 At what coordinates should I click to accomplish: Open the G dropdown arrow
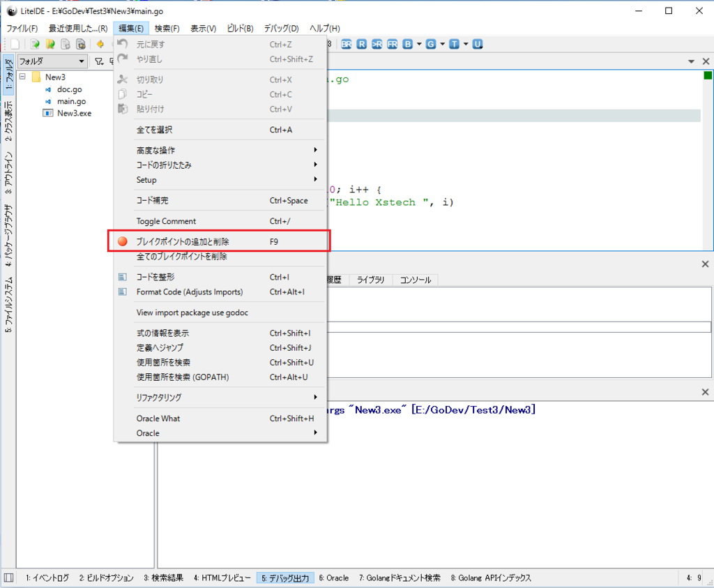(x=442, y=44)
